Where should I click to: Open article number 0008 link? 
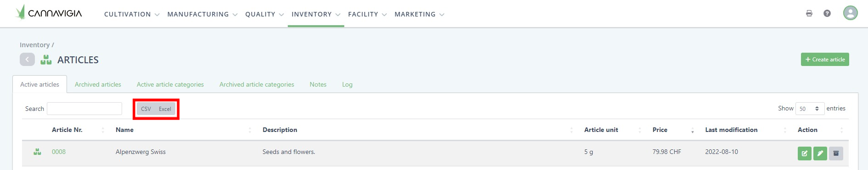point(59,152)
